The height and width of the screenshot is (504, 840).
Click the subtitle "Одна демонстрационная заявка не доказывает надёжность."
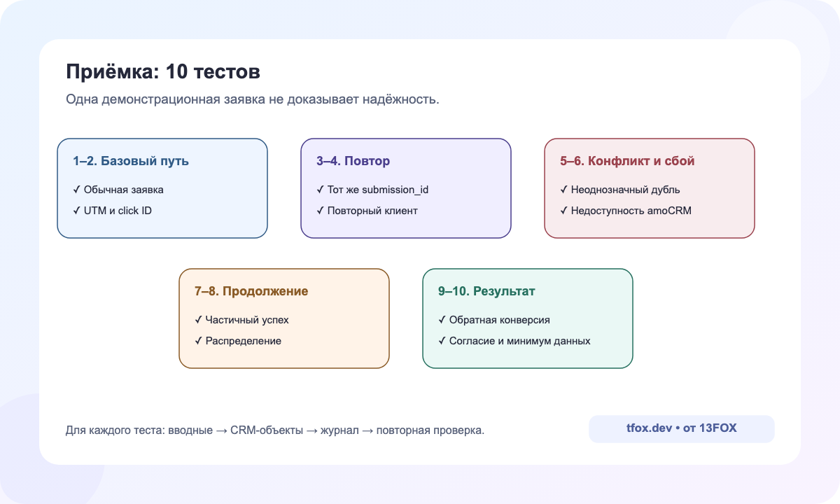(x=253, y=99)
